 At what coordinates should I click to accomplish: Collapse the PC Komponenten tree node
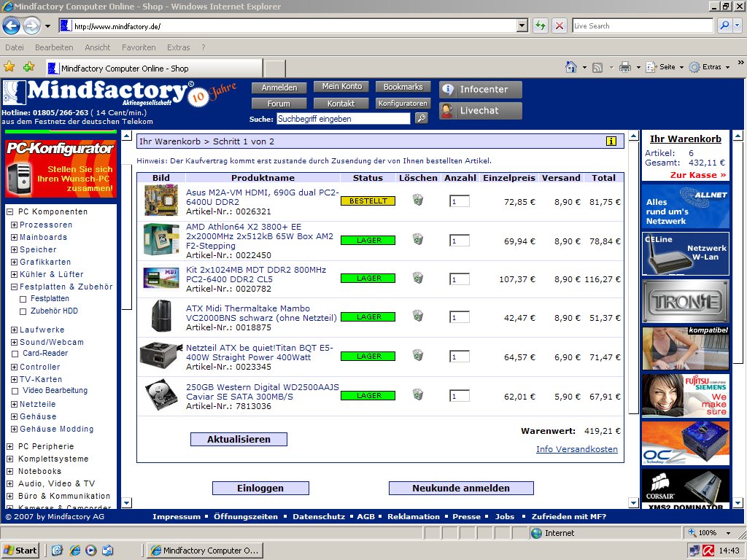coord(9,212)
